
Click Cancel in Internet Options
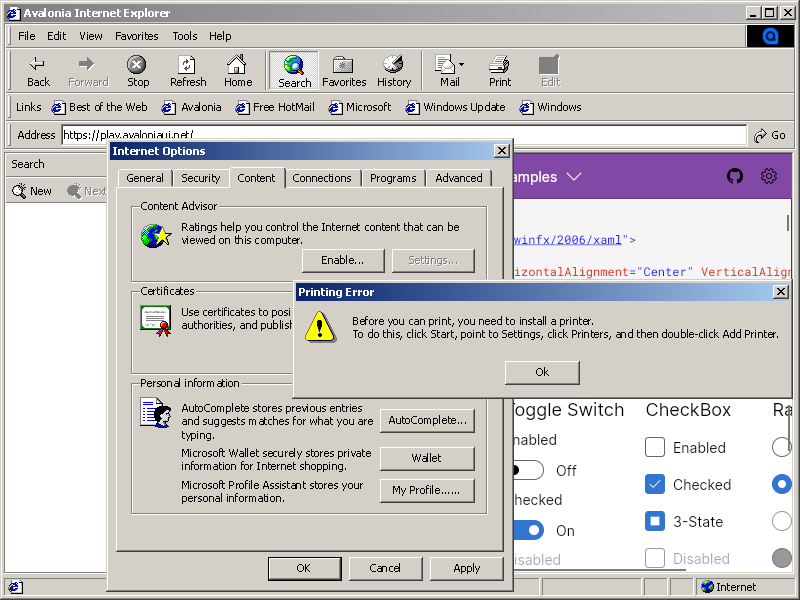[x=385, y=568]
